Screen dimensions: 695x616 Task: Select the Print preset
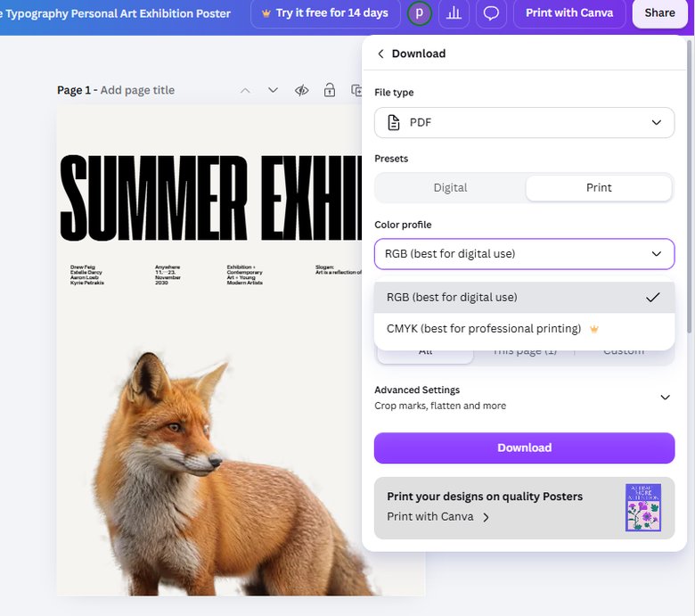(x=599, y=187)
